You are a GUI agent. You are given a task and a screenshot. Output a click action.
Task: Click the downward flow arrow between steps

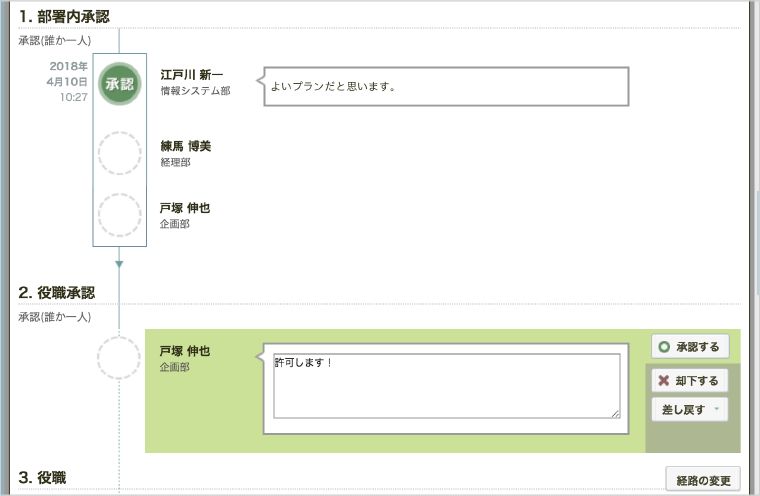pyautogui.click(x=119, y=264)
